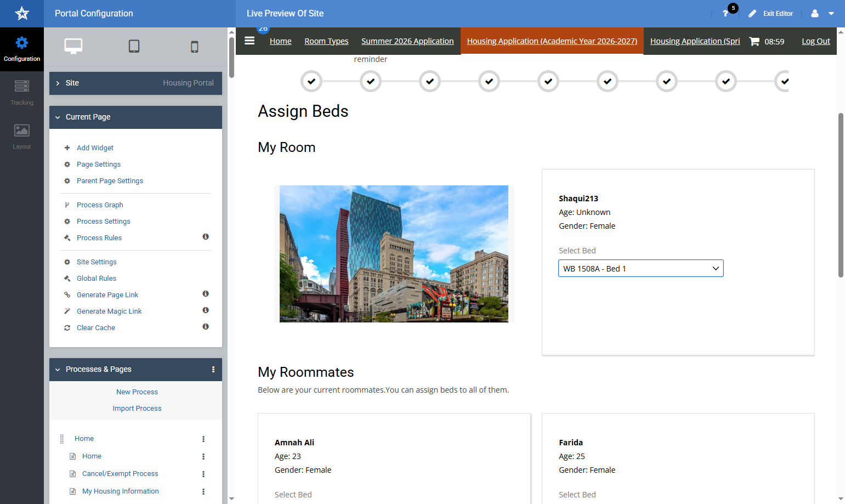The image size is (845, 504).
Task: Click Import Process link
Action: pos(137,409)
